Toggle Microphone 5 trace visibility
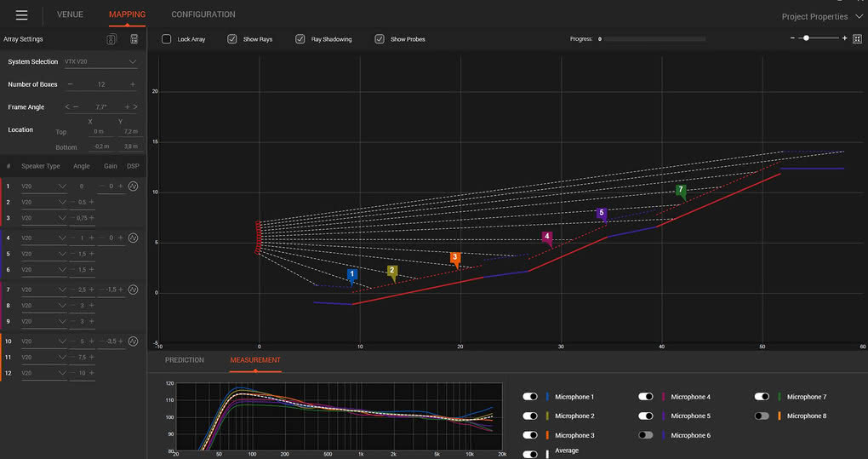The height and width of the screenshot is (459, 868). 645,416
